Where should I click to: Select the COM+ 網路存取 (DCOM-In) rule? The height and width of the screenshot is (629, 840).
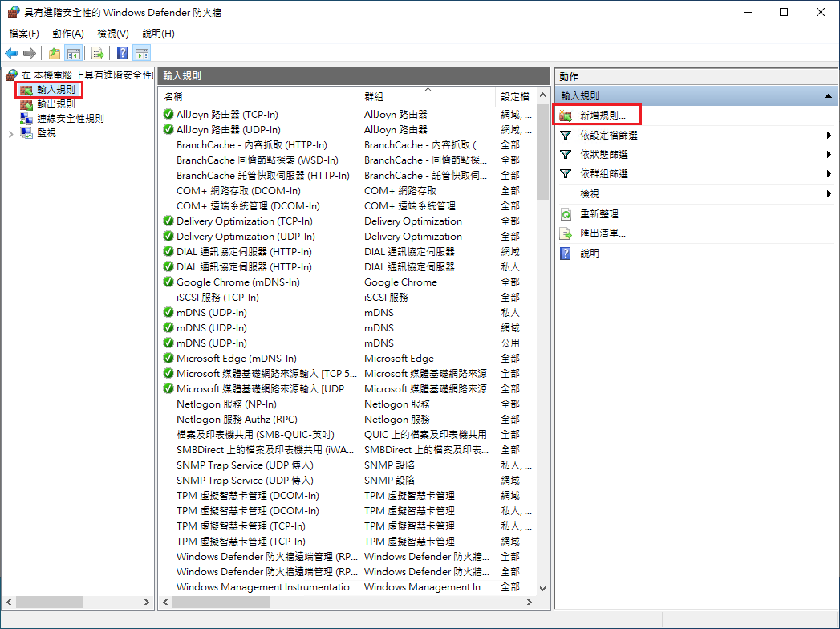347,191
